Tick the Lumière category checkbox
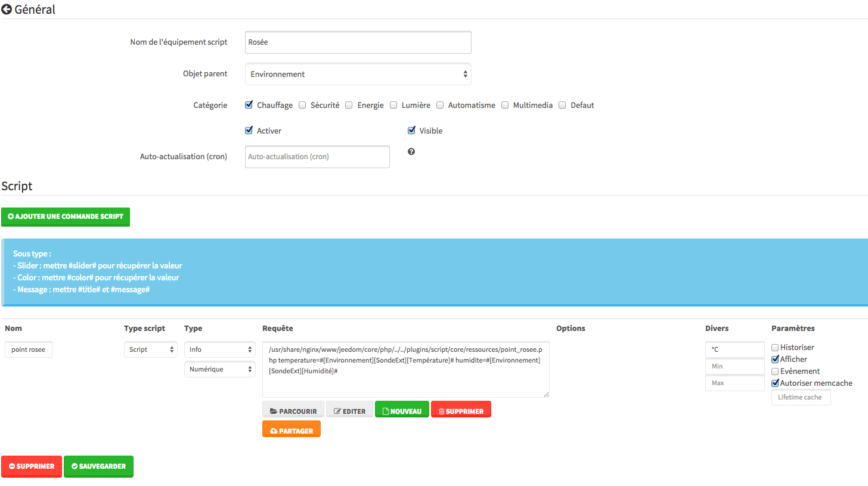Image resolution: width=868 pixels, height=486 pixels. pyautogui.click(x=393, y=105)
